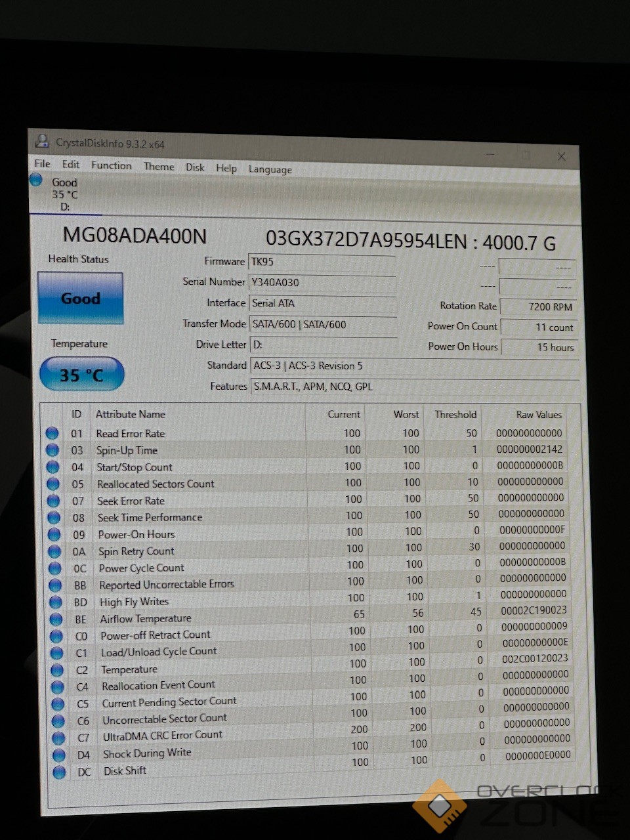Viewport: 630px width, 840px height.
Task: Click the Power On Count 11 count value
Action: click(x=538, y=327)
